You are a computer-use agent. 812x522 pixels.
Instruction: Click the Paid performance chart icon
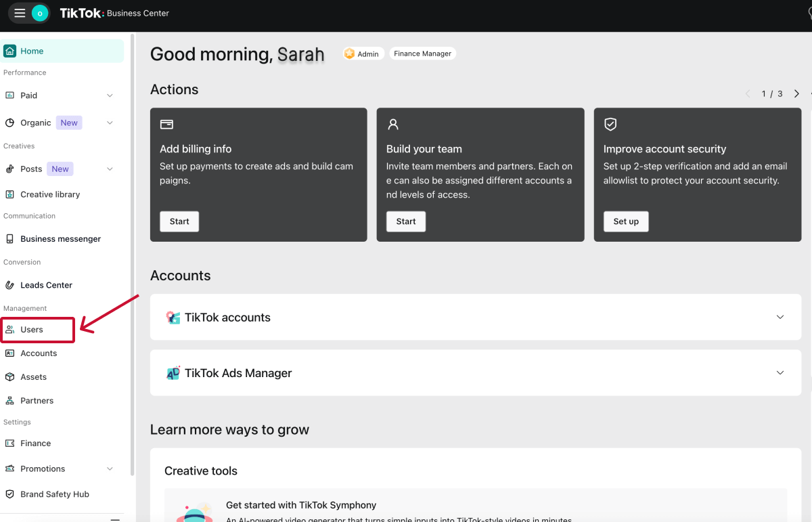[10, 95]
